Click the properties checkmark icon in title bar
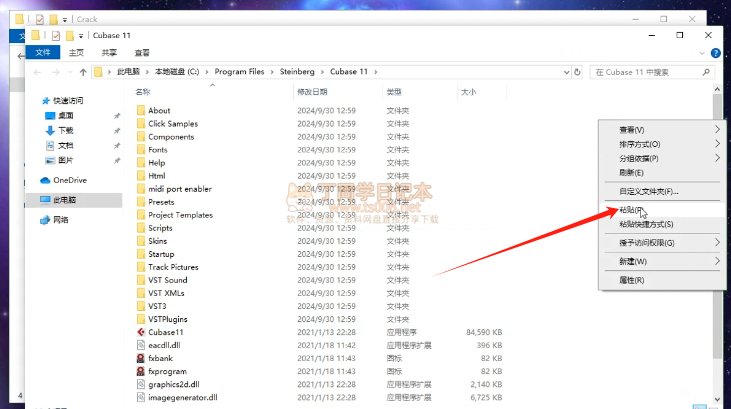Image resolution: width=731 pixels, height=409 pixels. (x=57, y=35)
